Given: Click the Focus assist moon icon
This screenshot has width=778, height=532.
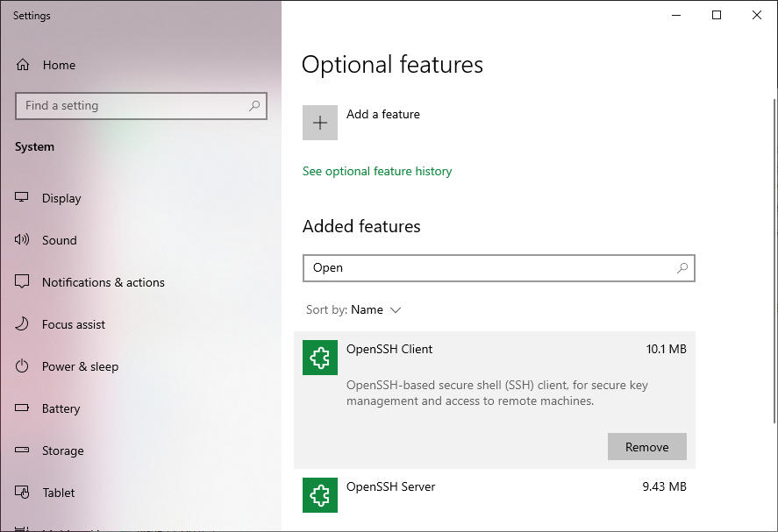Looking at the screenshot, I should pyautogui.click(x=23, y=324).
